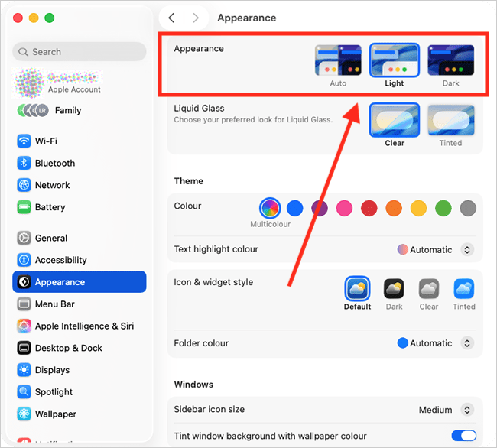
Task: Choose the orange accent colour swatch
Action: tap(394, 208)
